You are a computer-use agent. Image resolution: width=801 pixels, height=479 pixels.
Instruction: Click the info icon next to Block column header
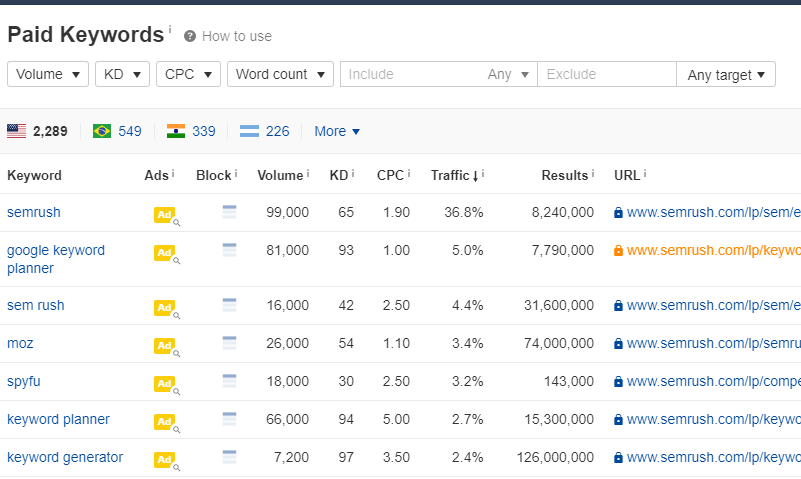click(235, 174)
